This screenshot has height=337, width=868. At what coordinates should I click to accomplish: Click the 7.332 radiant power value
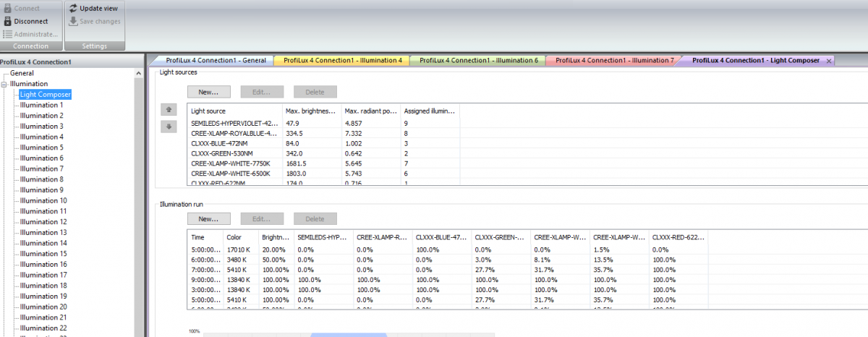pos(354,134)
